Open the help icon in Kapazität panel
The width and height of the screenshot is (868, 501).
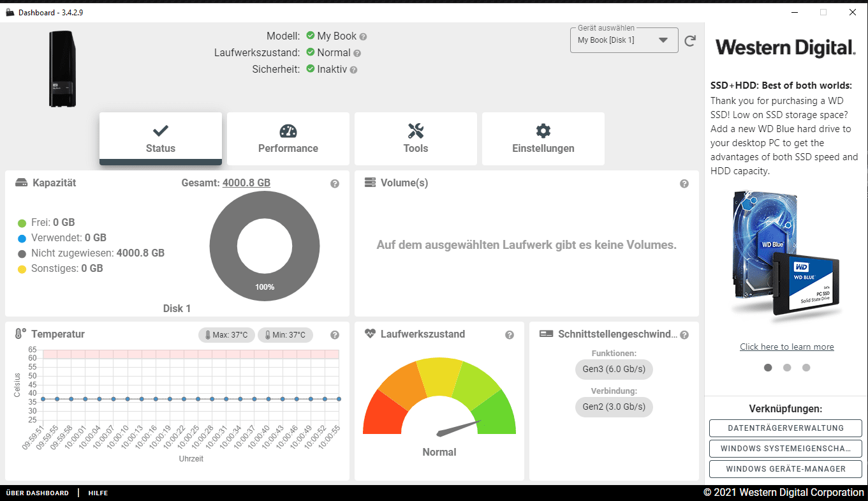(335, 184)
